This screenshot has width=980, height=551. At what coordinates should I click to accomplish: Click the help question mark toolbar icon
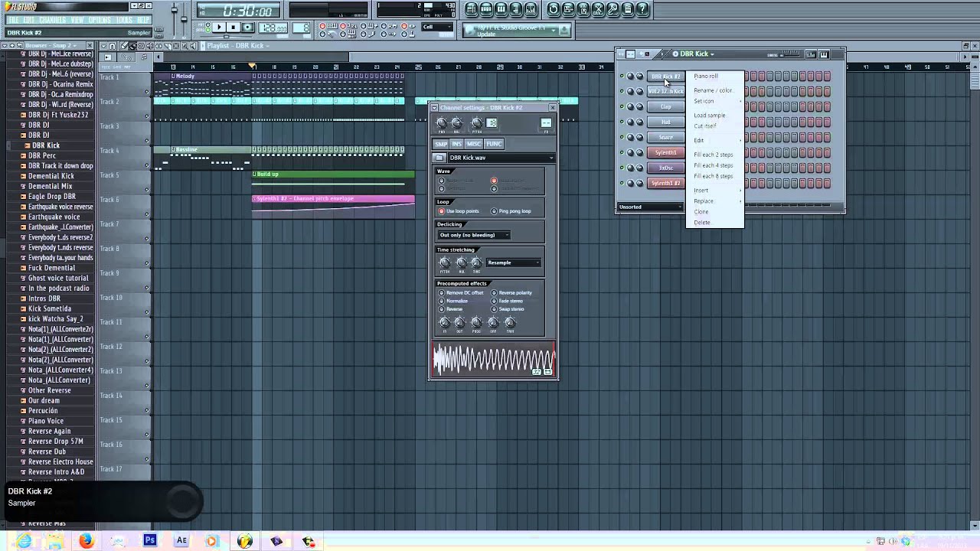pyautogui.click(x=643, y=9)
